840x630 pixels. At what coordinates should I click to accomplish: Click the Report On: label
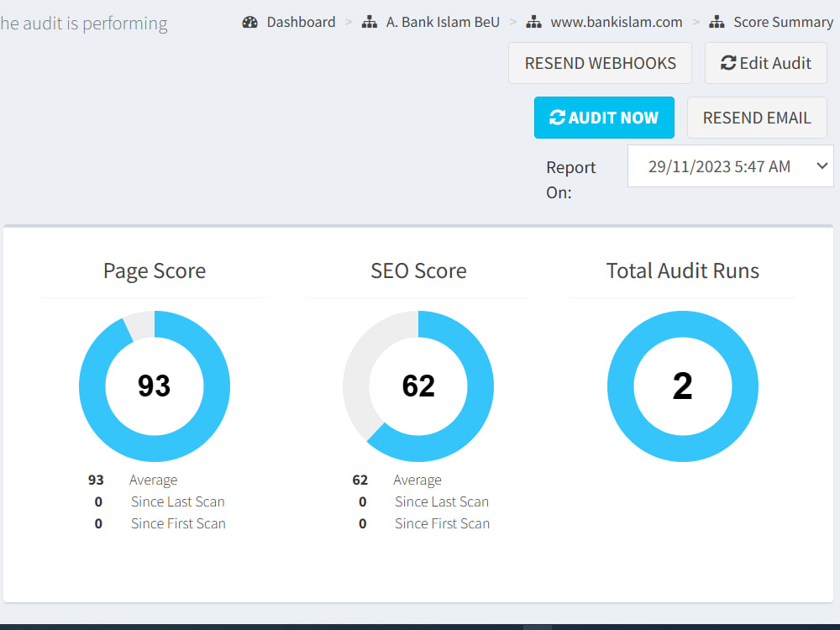(571, 180)
